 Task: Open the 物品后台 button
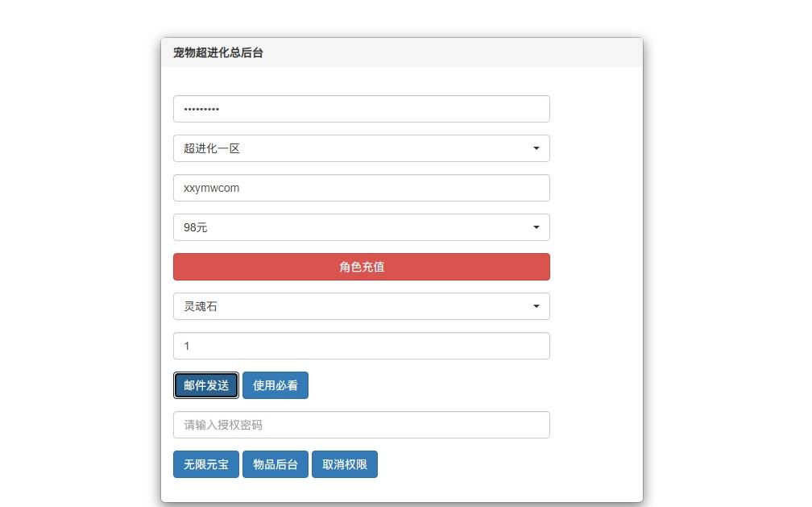[x=275, y=464]
